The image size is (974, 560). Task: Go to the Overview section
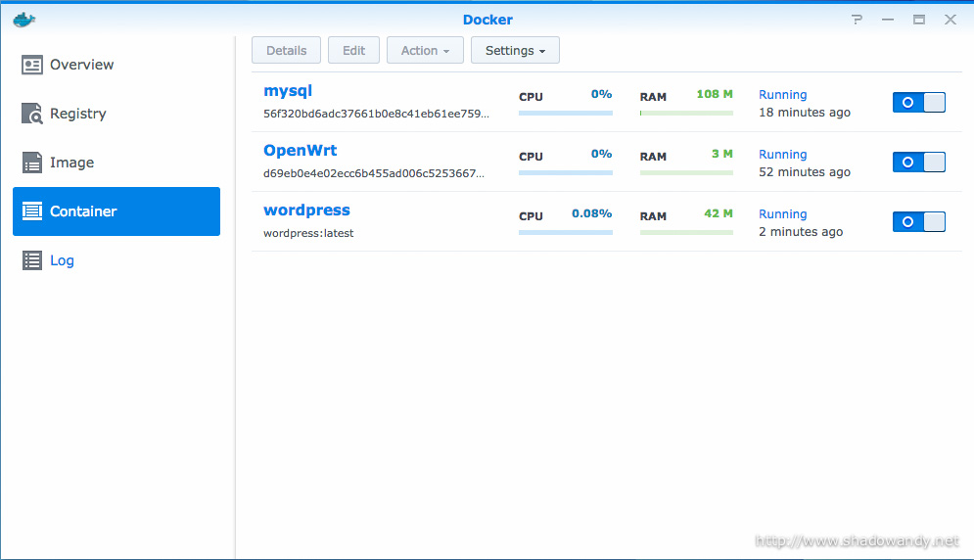tap(81, 65)
